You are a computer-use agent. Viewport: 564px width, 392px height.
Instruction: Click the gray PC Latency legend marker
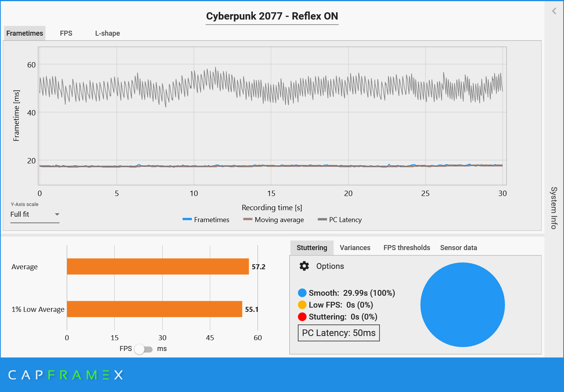322,219
